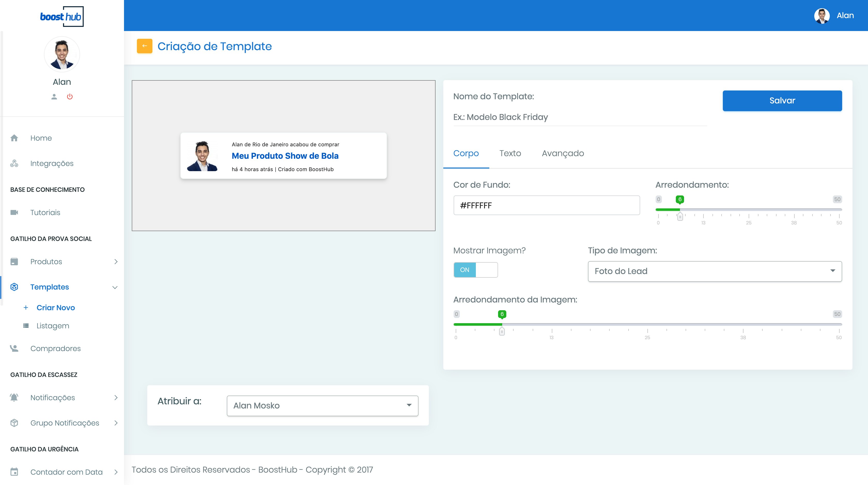Expand the Produtos sidebar menu

[115, 262]
